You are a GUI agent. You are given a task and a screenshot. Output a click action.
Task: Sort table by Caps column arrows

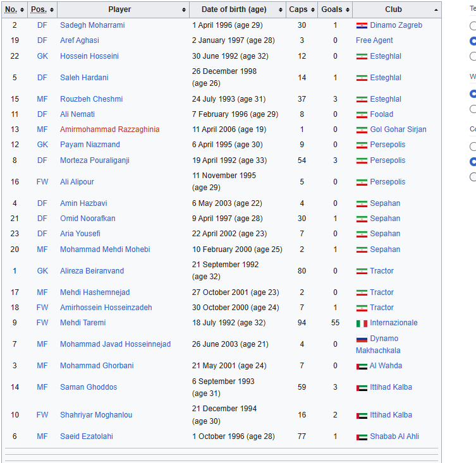313,10
